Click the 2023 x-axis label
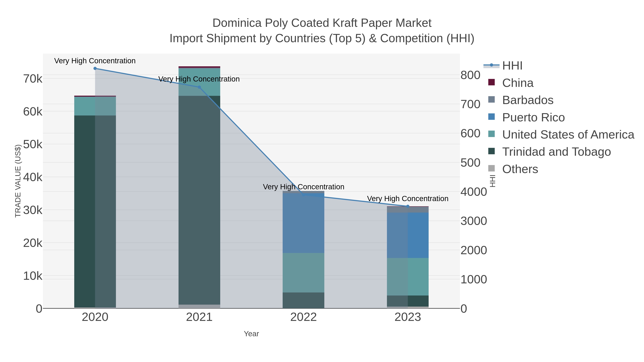This screenshot has width=644, height=362. [x=408, y=317]
